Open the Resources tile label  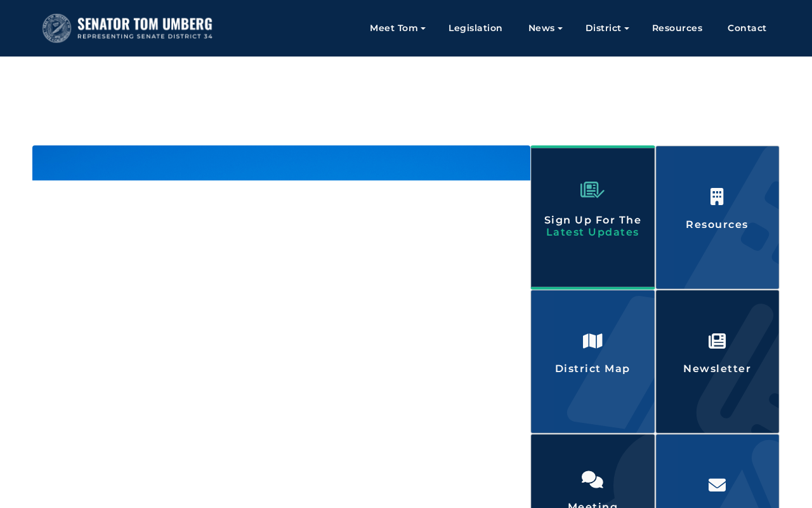pos(717,225)
